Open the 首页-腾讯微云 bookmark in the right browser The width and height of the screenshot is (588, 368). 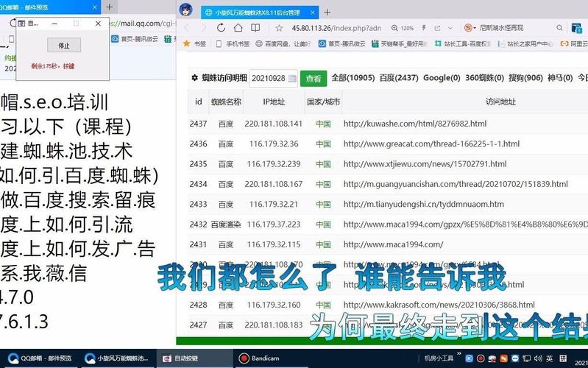point(341,44)
